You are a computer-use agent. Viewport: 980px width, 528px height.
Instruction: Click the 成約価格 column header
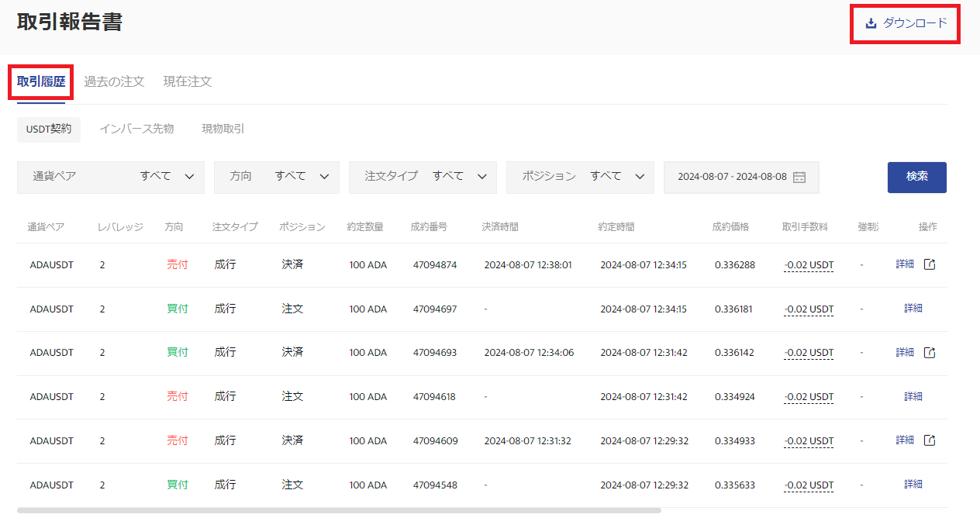click(x=730, y=227)
